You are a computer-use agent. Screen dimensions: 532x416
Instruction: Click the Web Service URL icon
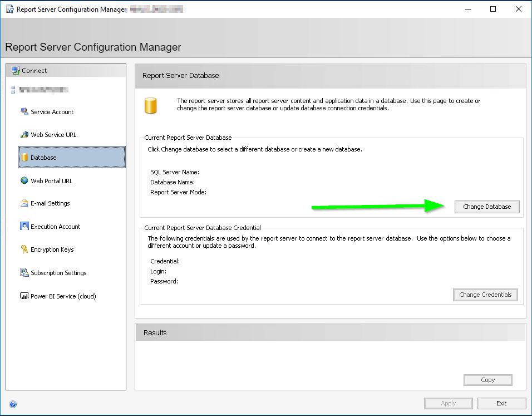24,134
